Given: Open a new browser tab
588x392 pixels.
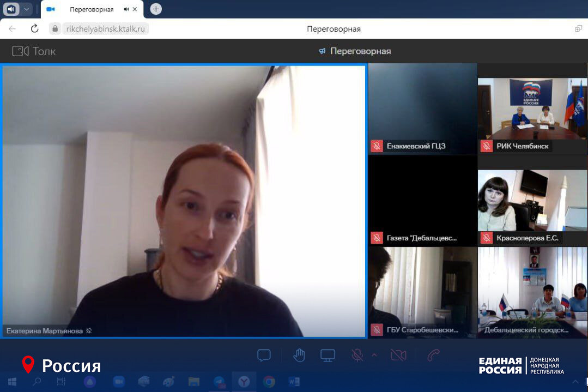Looking at the screenshot, I should pyautogui.click(x=156, y=9).
